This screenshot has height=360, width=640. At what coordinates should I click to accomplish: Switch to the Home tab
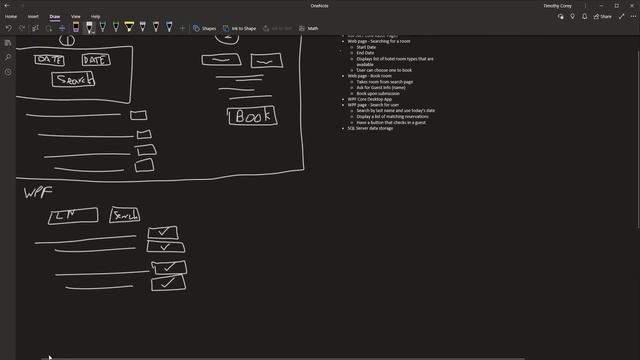(x=11, y=17)
